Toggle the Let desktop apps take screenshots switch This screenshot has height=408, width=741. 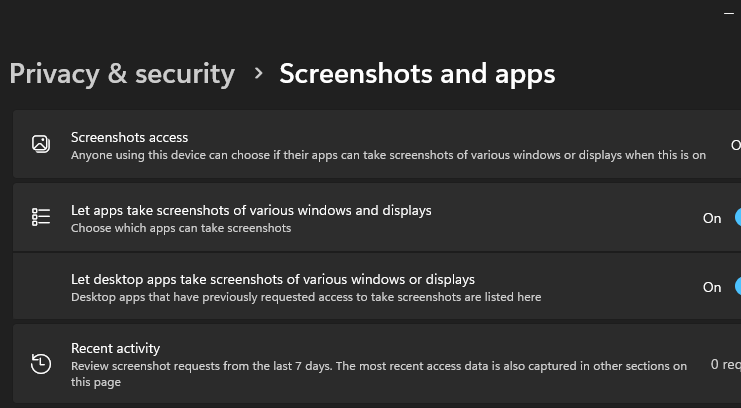coord(738,287)
